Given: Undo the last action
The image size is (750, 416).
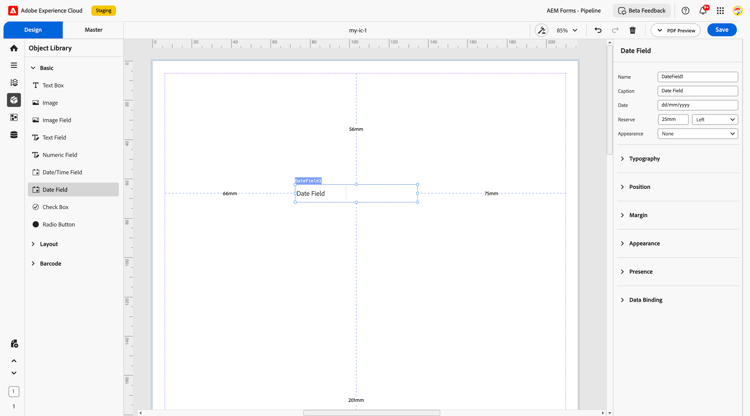Looking at the screenshot, I should coord(598,30).
